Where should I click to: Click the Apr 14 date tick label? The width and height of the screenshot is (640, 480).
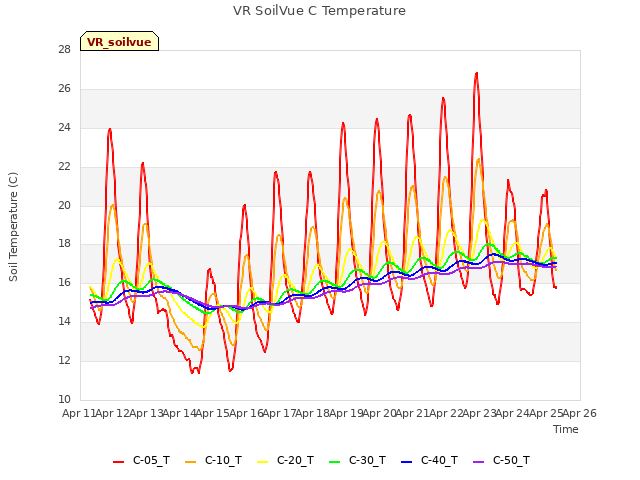pyautogui.click(x=179, y=413)
